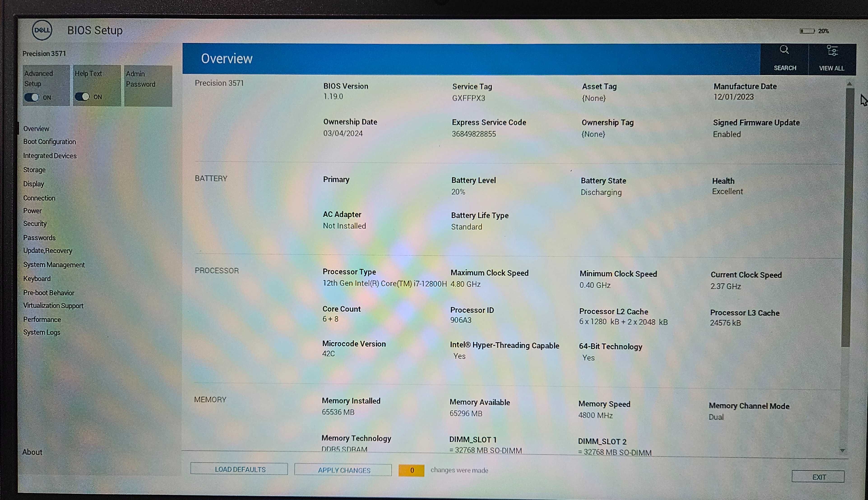Select Express Service Code 36849828855
This screenshot has height=500, width=868.
(474, 134)
